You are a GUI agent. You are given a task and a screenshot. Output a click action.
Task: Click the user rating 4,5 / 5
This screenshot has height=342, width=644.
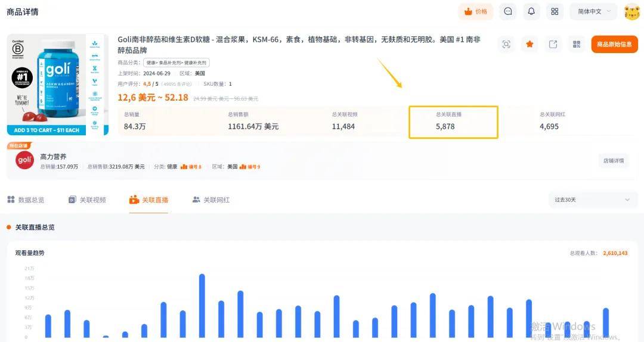150,84
